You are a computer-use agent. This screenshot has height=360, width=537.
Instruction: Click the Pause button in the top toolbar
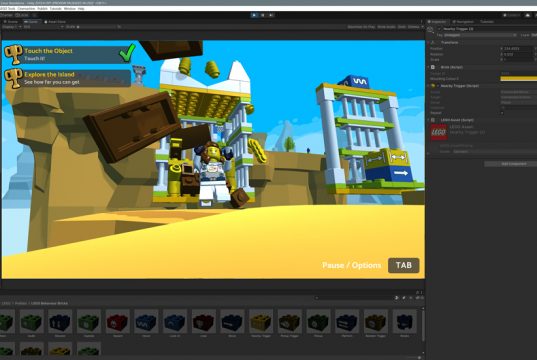[x=263, y=15]
